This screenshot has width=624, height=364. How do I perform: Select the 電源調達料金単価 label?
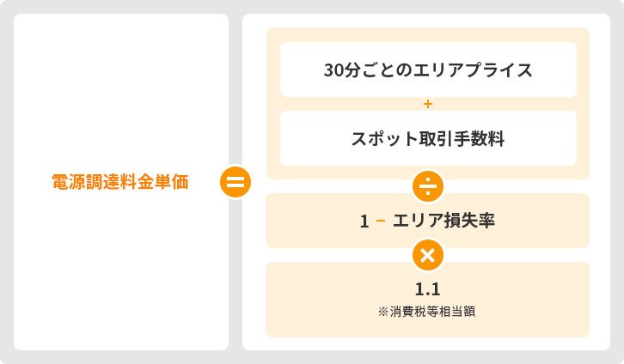(119, 182)
